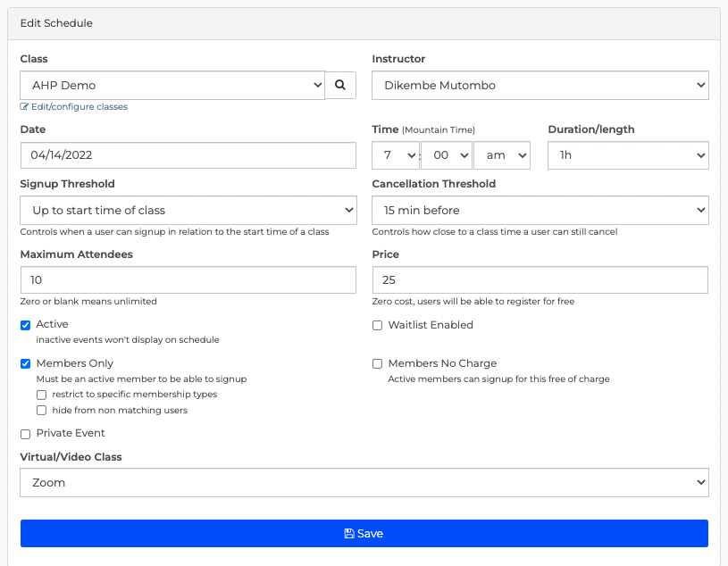Click the Virtual/Video Class label
Viewport: 728px width, 566px height.
click(71, 457)
